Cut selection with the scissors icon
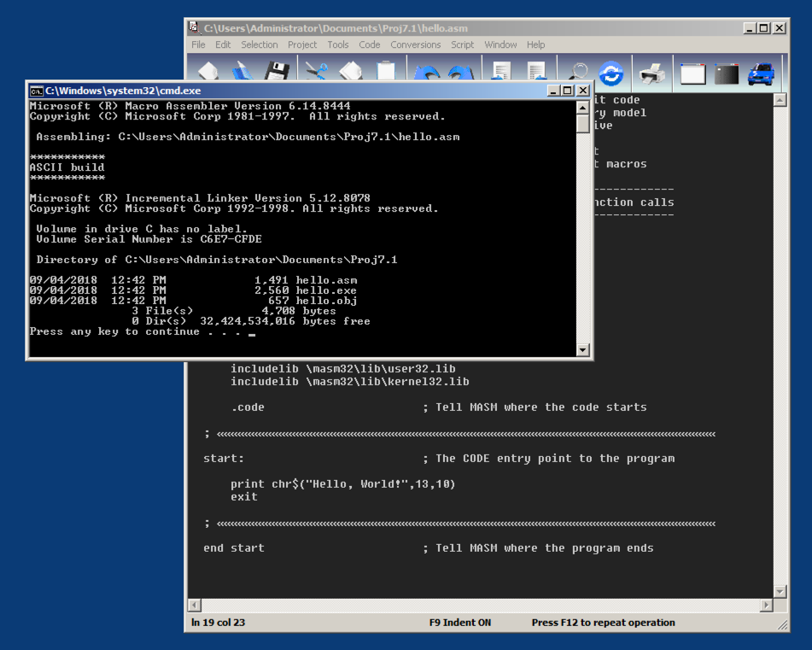Image resolution: width=812 pixels, height=650 pixels. pos(317,71)
